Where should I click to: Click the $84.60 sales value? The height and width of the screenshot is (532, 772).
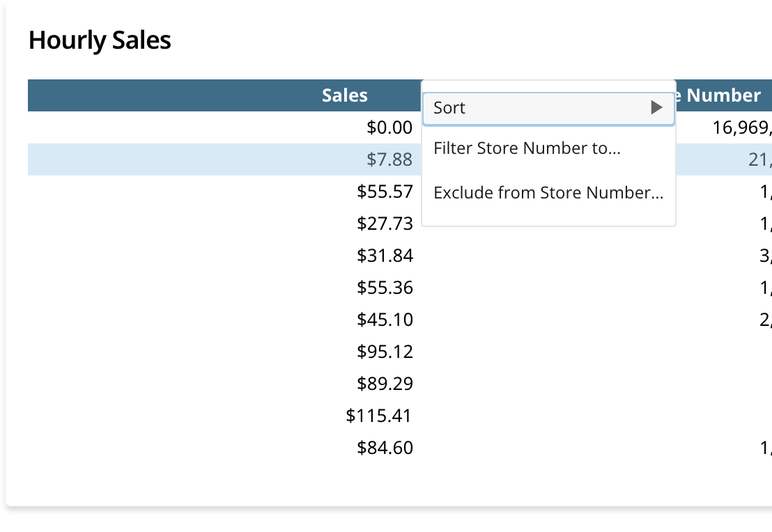385,448
